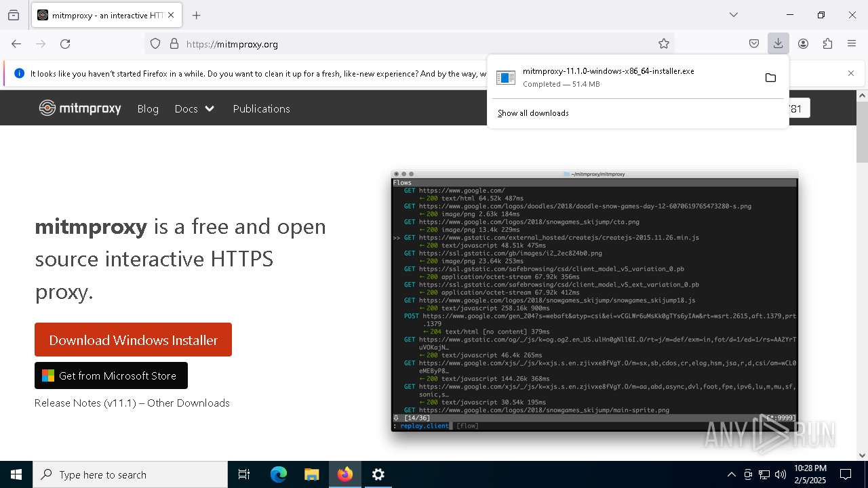868x488 pixels.
Task: Open Release Notes (v11.1) link
Action: point(86,403)
